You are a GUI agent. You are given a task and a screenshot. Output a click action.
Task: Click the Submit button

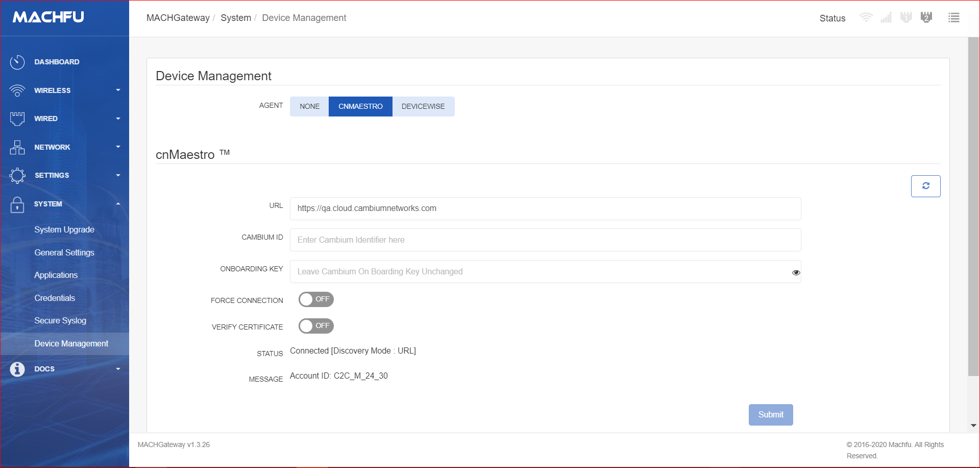[x=770, y=414]
